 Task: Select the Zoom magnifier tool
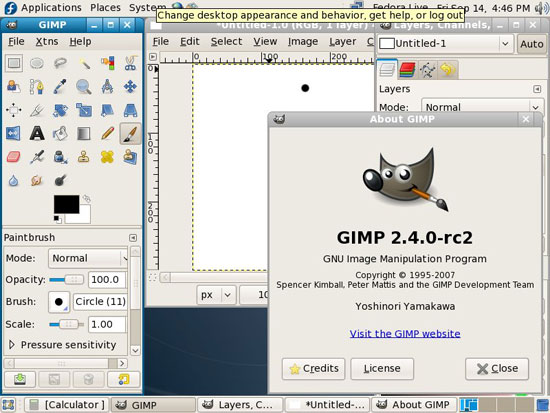(x=84, y=87)
